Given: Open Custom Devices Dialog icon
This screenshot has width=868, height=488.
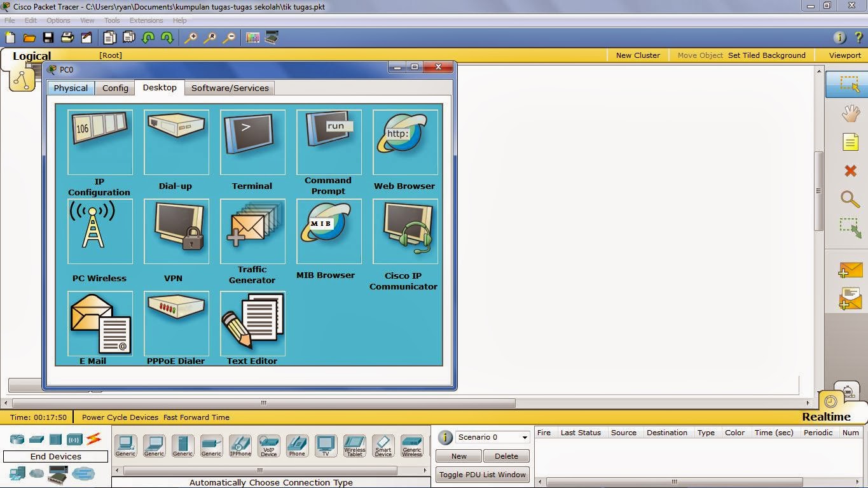Looking at the screenshot, I should (x=272, y=38).
